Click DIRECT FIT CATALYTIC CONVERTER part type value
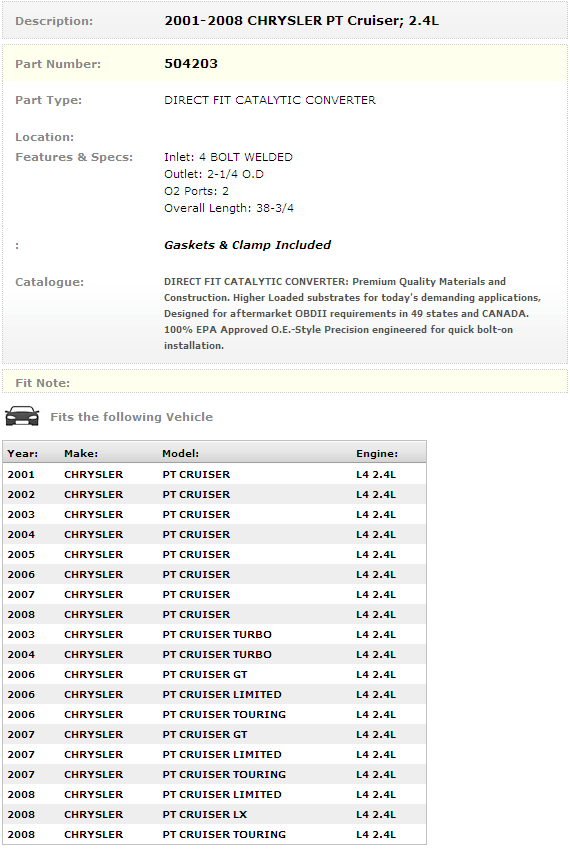 click(x=270, y=100)
